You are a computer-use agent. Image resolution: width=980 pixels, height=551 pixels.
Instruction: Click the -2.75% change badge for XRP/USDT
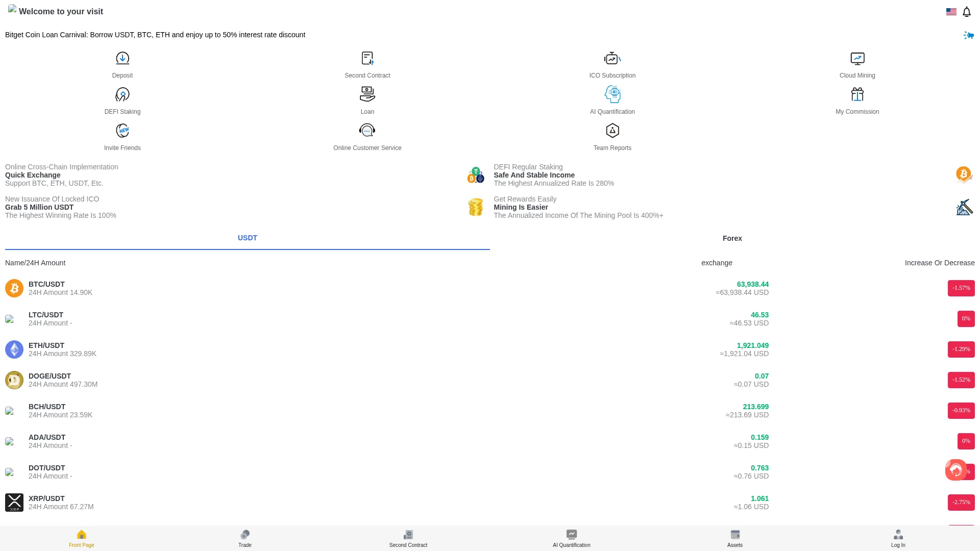pyautogui.click(x=961, y=503)
